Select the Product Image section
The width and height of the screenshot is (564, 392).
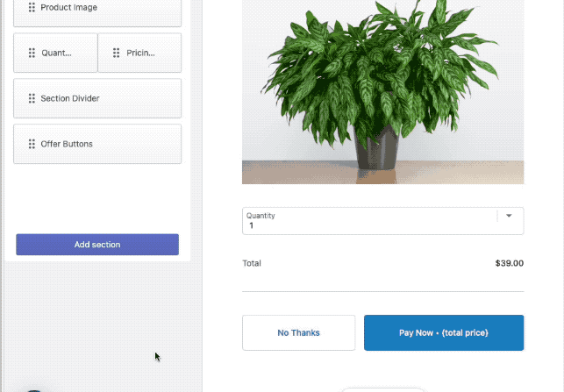click(x=97, y=11)
